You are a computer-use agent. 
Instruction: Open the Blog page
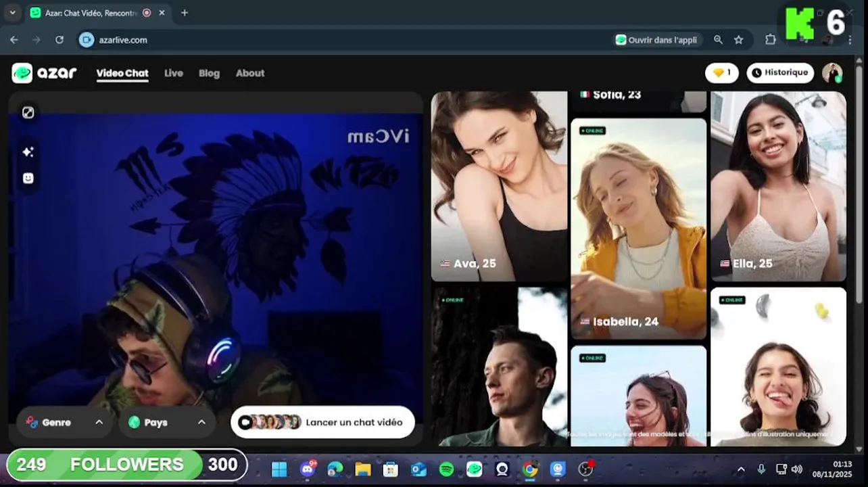[x=209, y=73]
